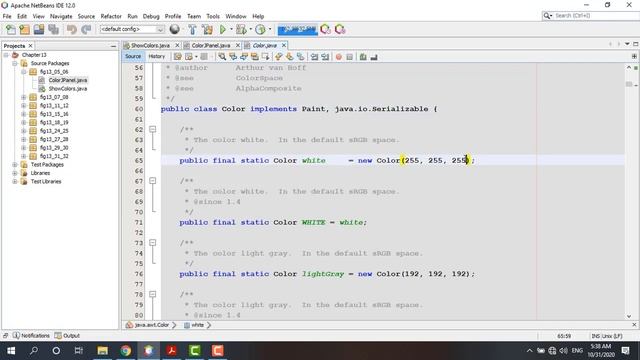Toggle Highlight Search in editor toolbar
The width and height of the screenshot is (640, 360).
coord(255,57)
